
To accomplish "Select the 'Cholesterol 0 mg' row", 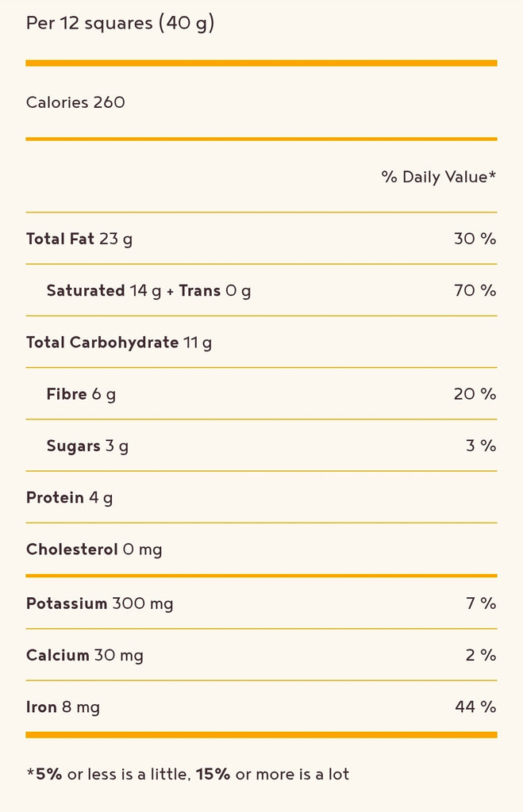I will pyautogui.click(x=94, y=550).
